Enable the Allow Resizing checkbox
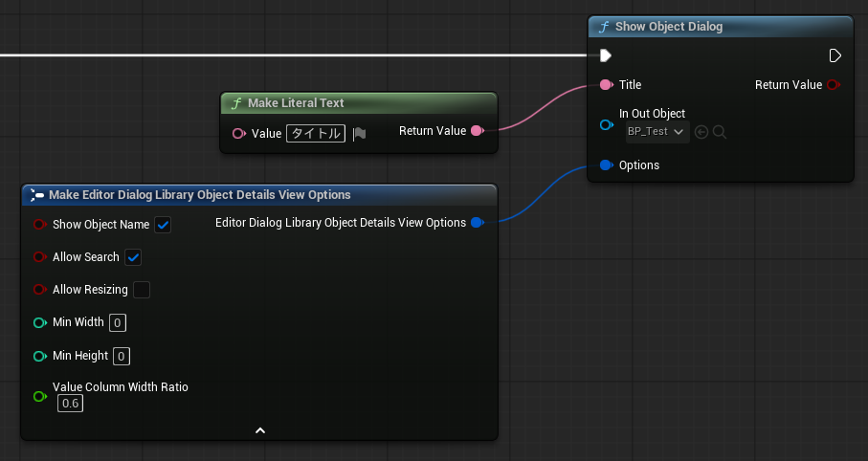Image resolution: width=868 pixels, height=461 pixels. click(142, 290)
